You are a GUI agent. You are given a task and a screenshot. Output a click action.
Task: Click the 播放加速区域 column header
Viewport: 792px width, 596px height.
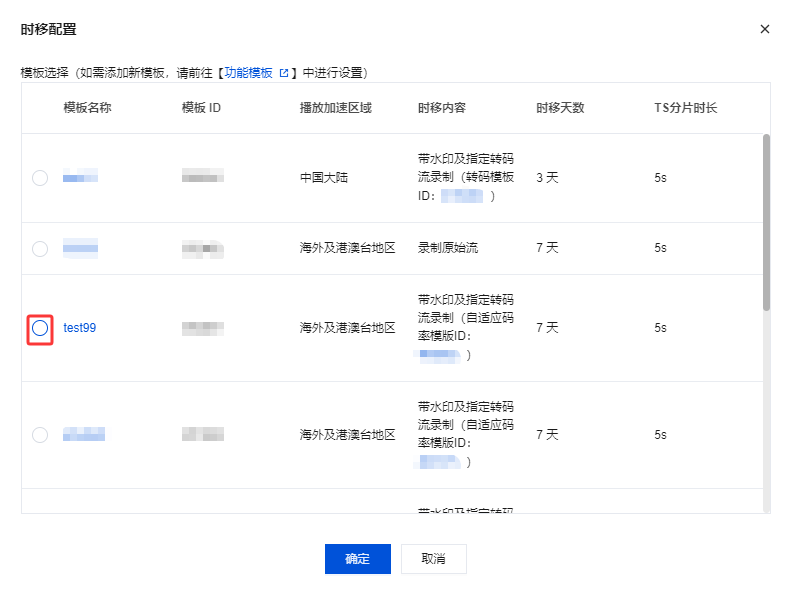tap(336, 108)
